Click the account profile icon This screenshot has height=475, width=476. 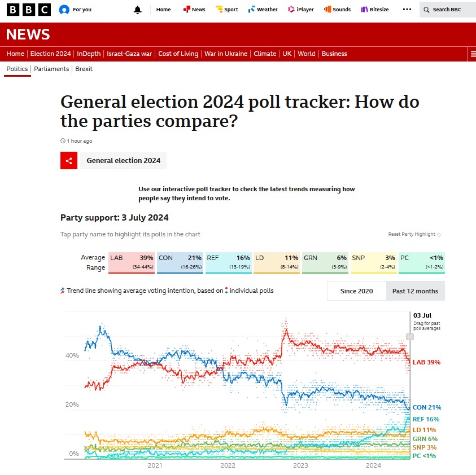(64, 10)
